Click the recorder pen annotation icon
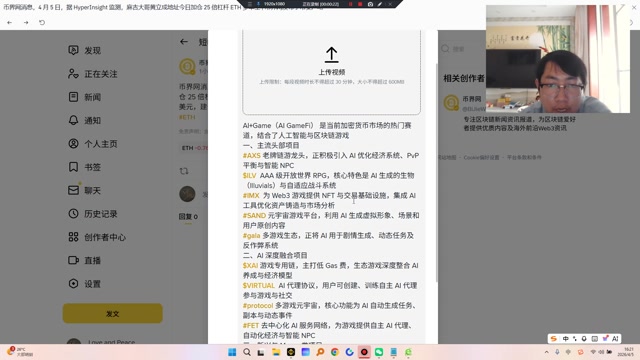 (x=380, y=4)
